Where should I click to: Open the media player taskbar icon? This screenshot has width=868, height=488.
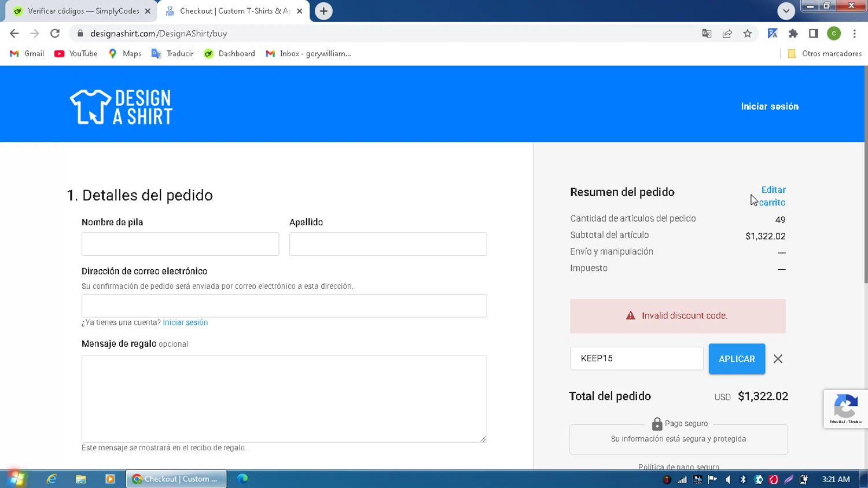[110, 479]
